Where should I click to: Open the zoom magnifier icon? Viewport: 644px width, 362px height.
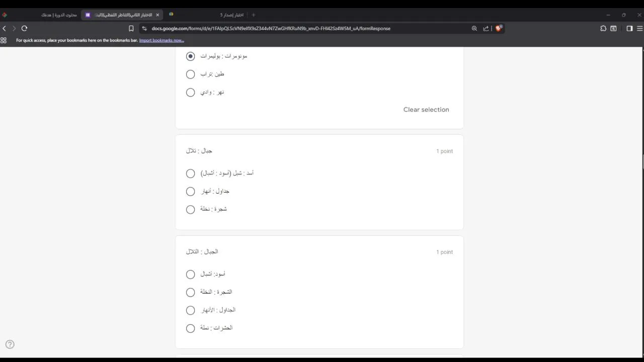pyautogui.click(x=474, y=29)
